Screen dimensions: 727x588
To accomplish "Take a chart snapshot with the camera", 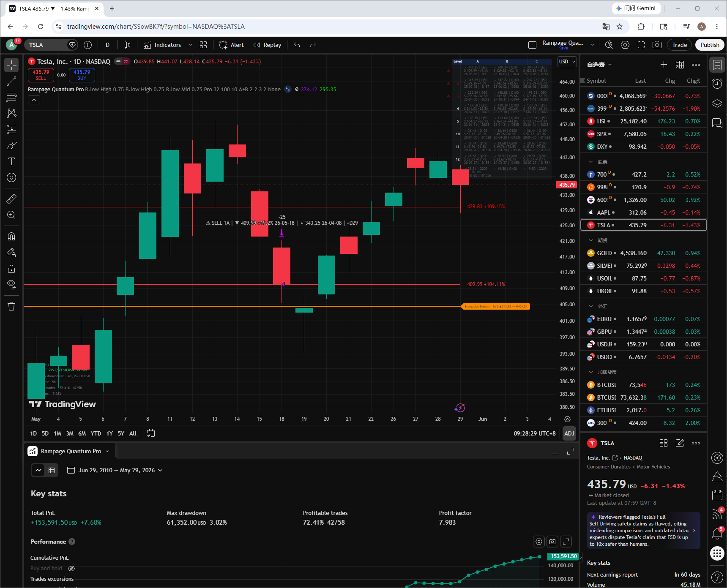I will [657, 45].
